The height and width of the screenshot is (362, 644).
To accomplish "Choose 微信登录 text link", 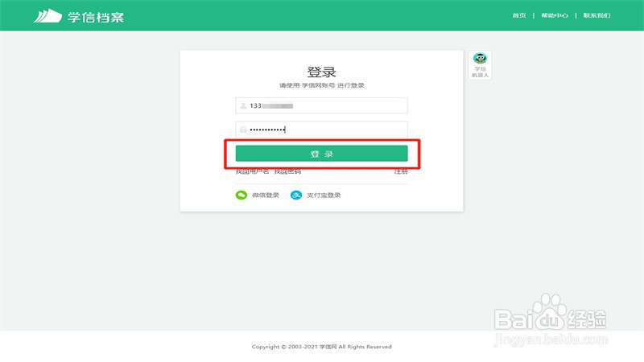I will [266, 195].
